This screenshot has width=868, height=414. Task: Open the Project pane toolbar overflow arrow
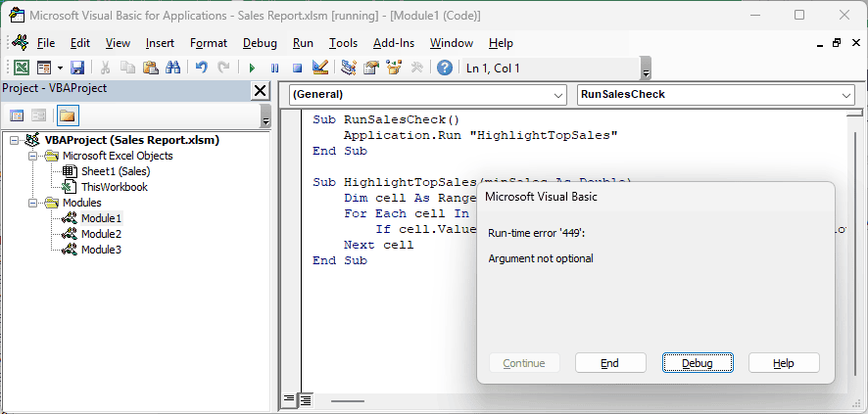pyautogui.click(x=265, y=116)
